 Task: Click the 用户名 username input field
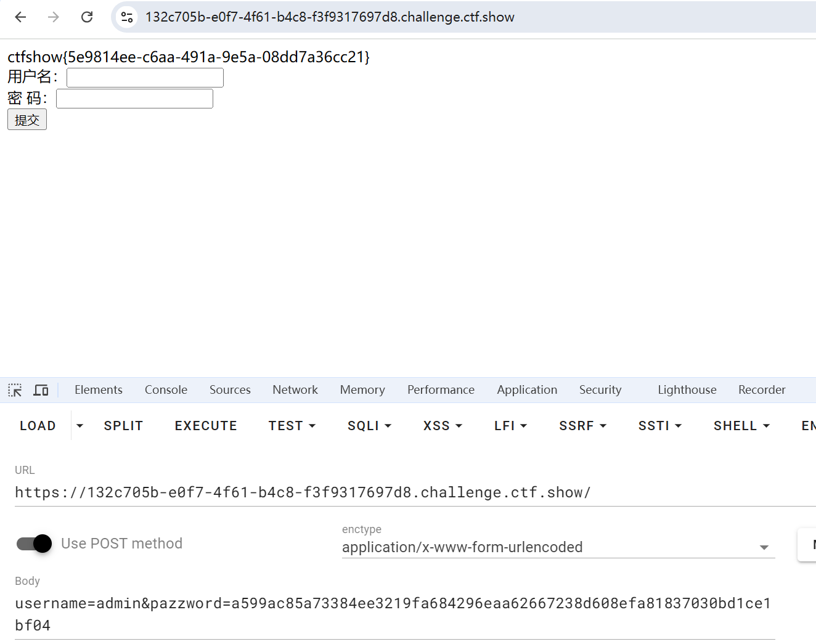tap(145, 77)
